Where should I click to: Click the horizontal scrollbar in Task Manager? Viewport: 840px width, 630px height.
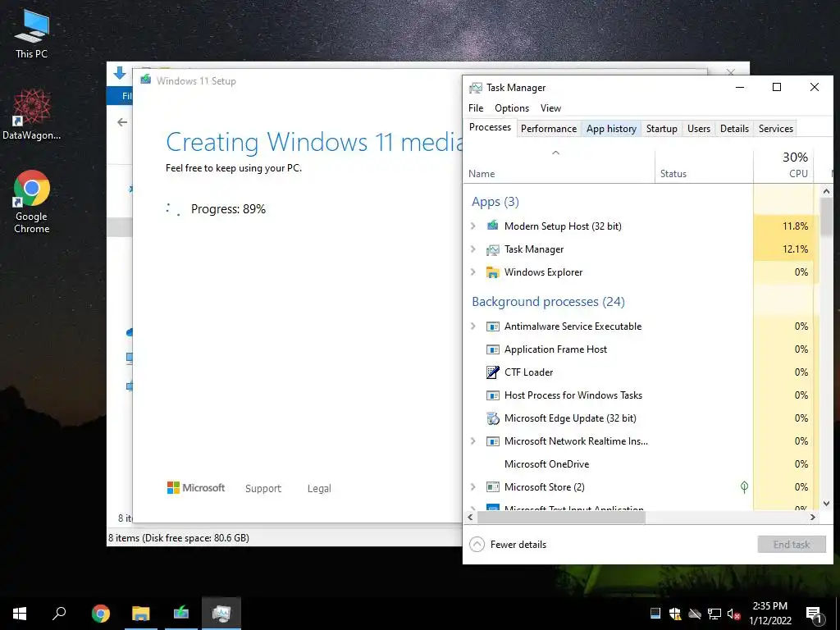coord(561,518)
